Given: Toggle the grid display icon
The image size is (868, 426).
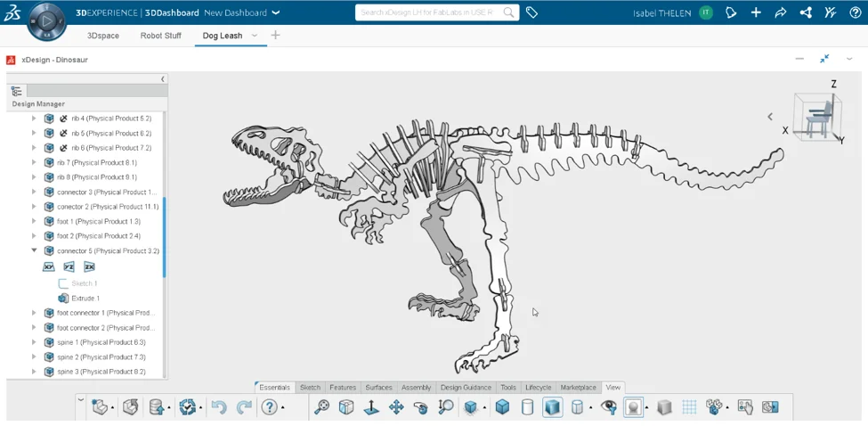Looking at the screenshot, I should click(689, 407).
